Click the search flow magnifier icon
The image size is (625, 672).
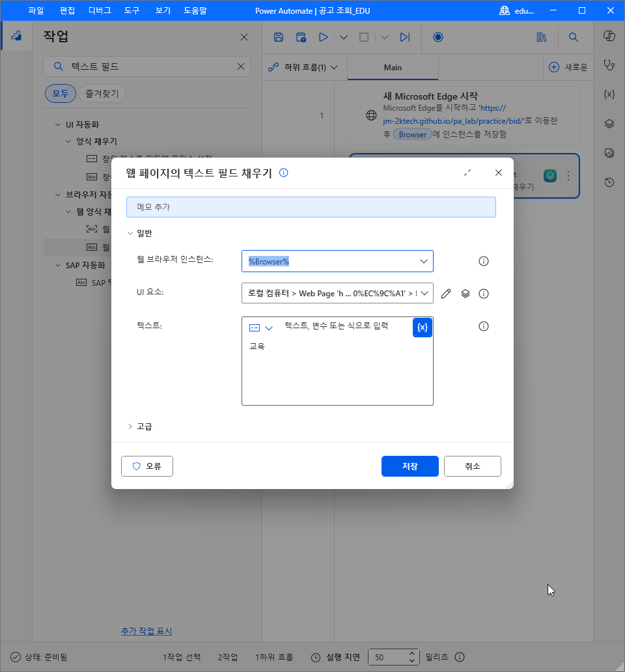pos(573,37)
